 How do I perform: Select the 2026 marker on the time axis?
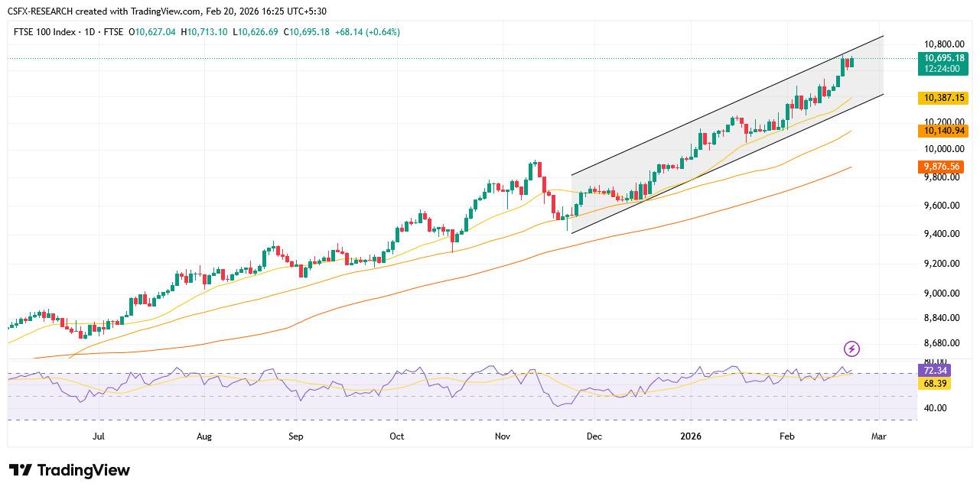click(x=691, y=436)
